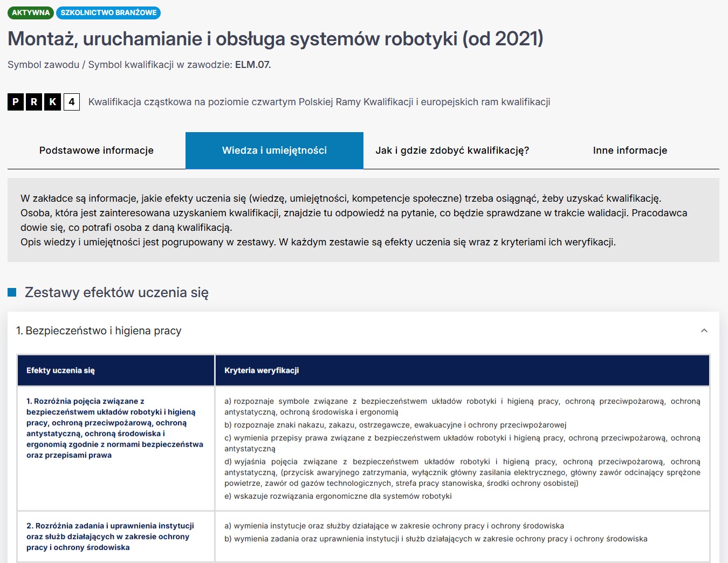Click the green AKTYWNA status badge
Viewport: 728px width, 563px height.
[31, 12]
